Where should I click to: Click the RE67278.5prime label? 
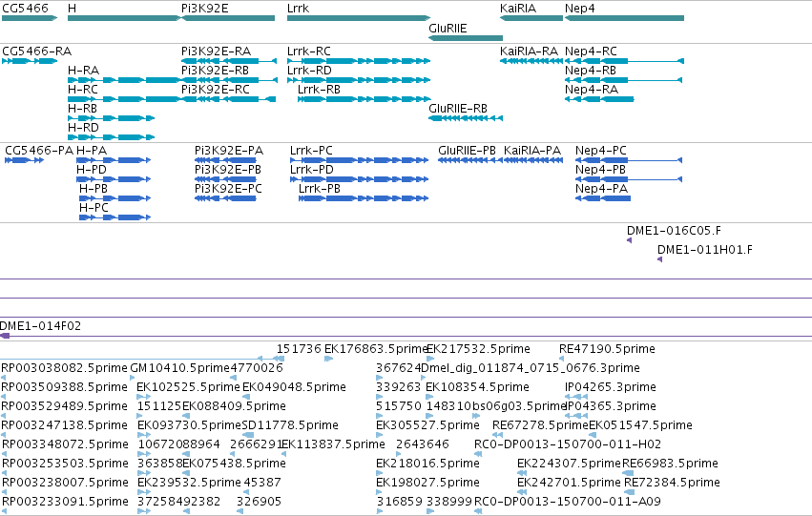click(x=541, y=425)
